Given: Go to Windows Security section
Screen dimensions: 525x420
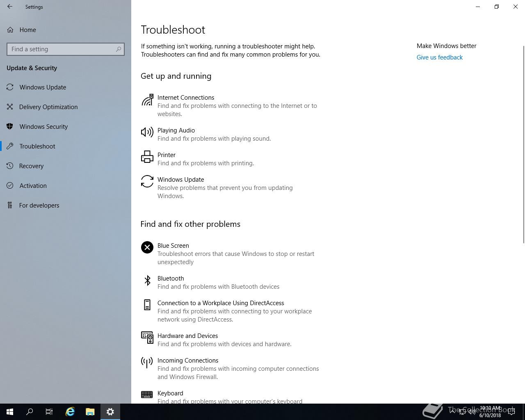Looking at the screenshot, I should [x=66, y=126].
